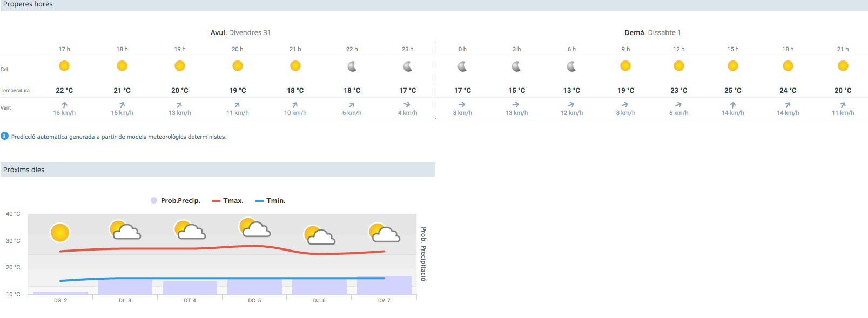
Task: Toggle the Tmin. legend series
Action: tap(270, 201)
